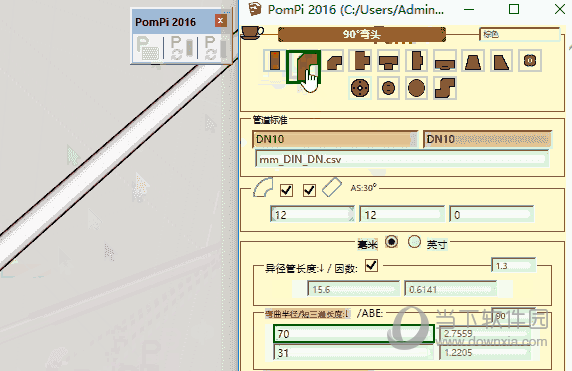Click the /ABE: label
This screenshot has width=572, height=371.
(370, 313)
